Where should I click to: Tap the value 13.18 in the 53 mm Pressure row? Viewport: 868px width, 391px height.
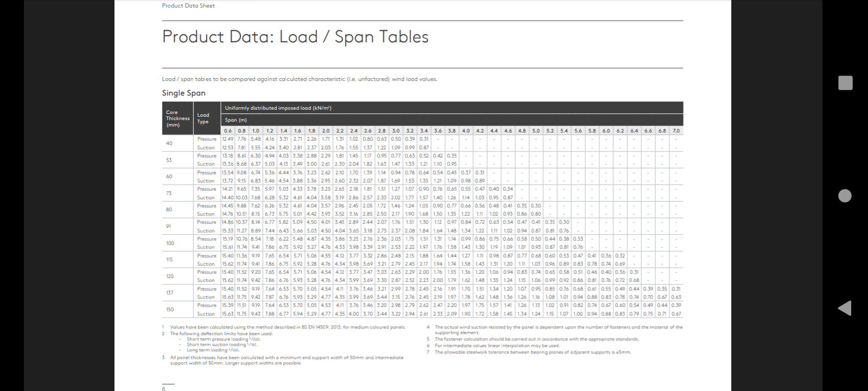(228, 156)
